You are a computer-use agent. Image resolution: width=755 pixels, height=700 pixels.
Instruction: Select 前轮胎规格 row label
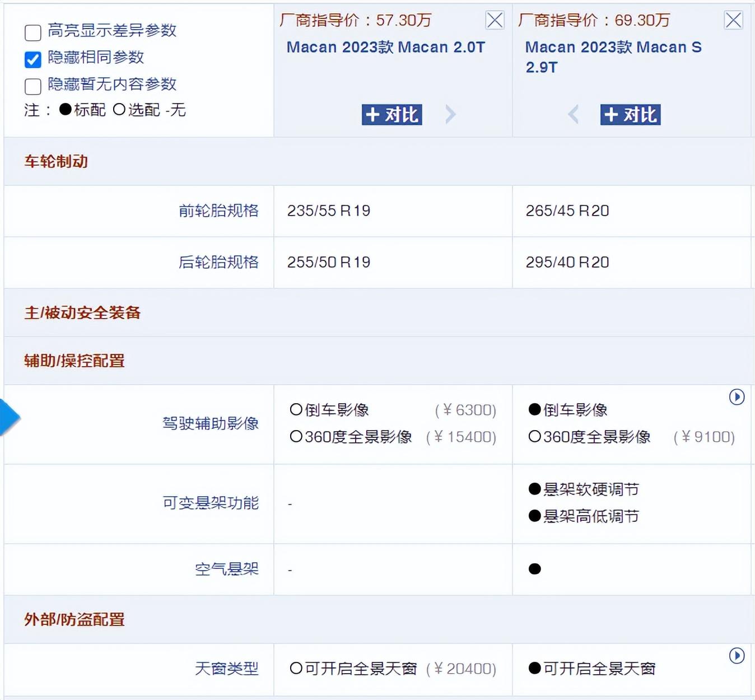click(218, 211)
